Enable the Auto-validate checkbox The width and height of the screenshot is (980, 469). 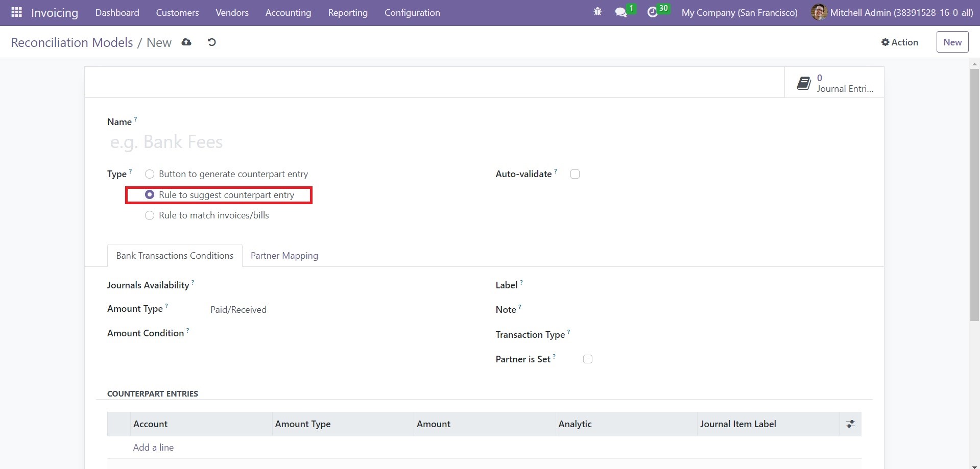(x=575, y=174)
